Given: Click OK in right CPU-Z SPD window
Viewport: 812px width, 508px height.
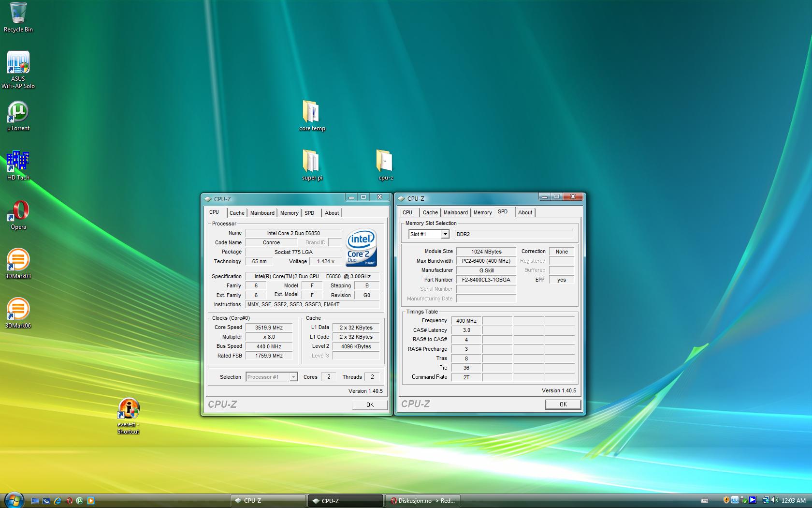Looking at the screenshot, I should coord(563,404).
